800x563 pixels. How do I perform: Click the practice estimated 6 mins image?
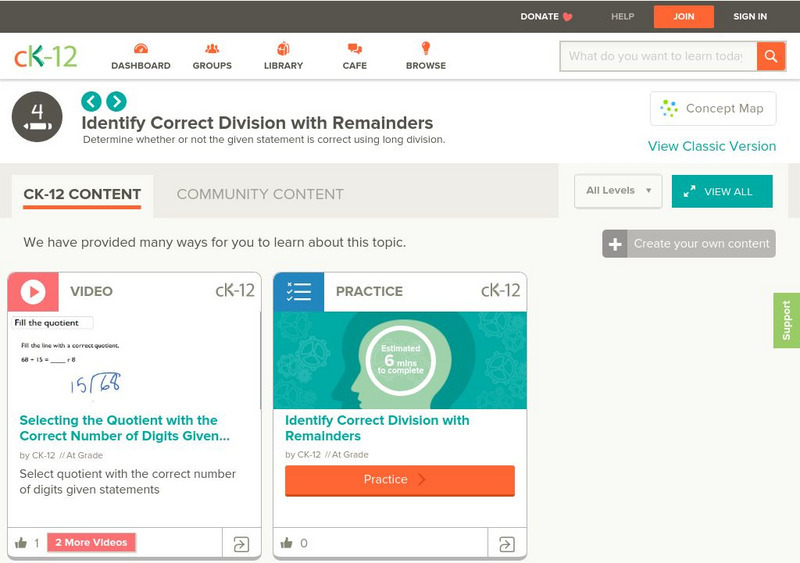point(400,360)
